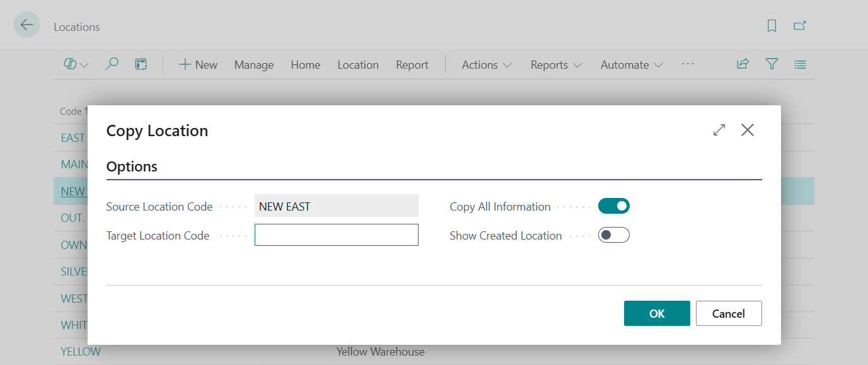Confirm the copy with the OK button
868x365 pixels.
coord(657,313)
